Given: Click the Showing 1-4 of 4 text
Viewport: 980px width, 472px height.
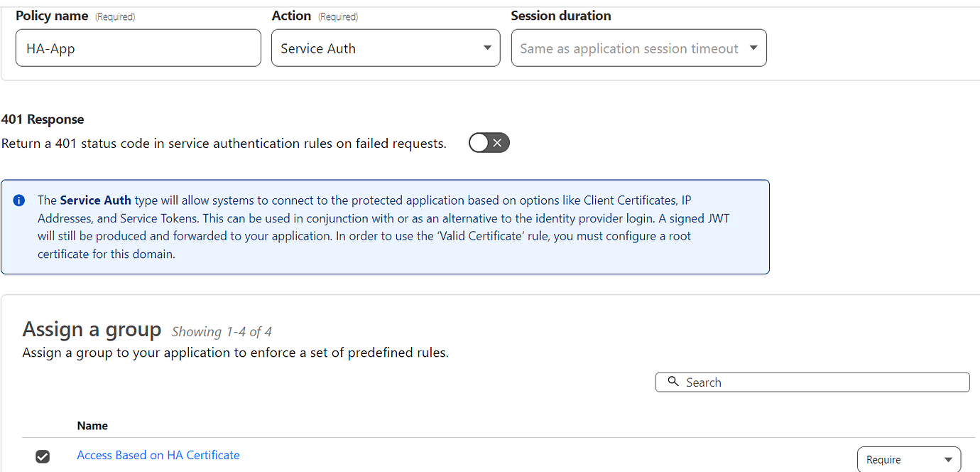Looking at the screenshot, I should [x=222, y=331].
